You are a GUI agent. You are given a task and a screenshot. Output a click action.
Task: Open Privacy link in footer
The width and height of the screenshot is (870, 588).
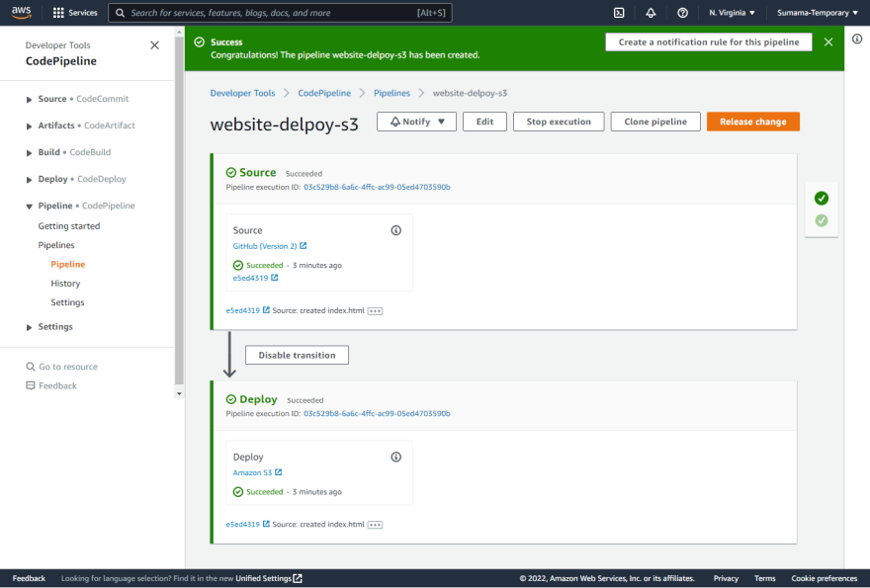726,578
